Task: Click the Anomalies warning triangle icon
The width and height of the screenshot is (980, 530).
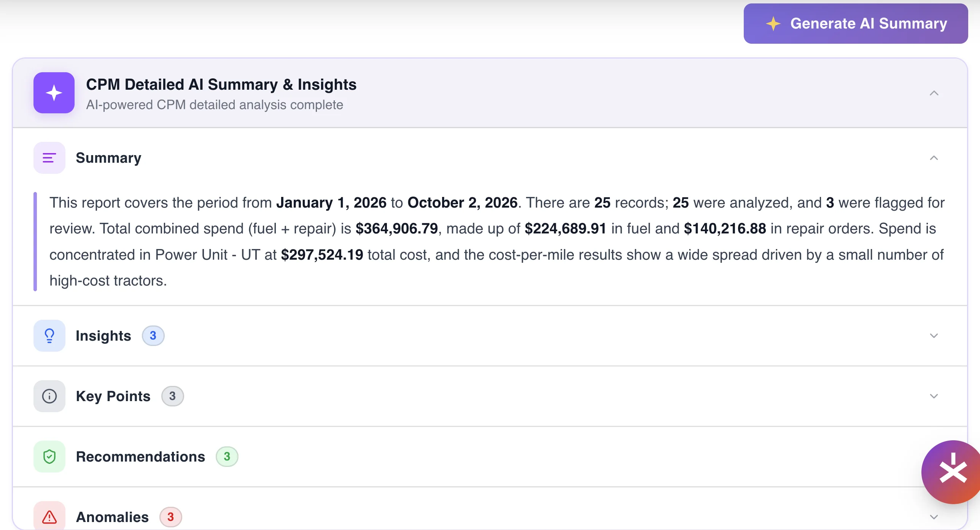Action: (x=49, y=516)
